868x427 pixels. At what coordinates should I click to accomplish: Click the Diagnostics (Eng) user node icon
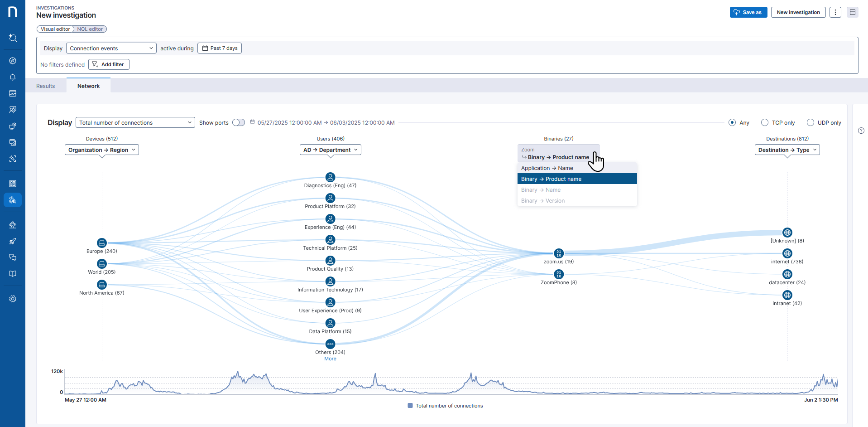click(x=331, y=177)
